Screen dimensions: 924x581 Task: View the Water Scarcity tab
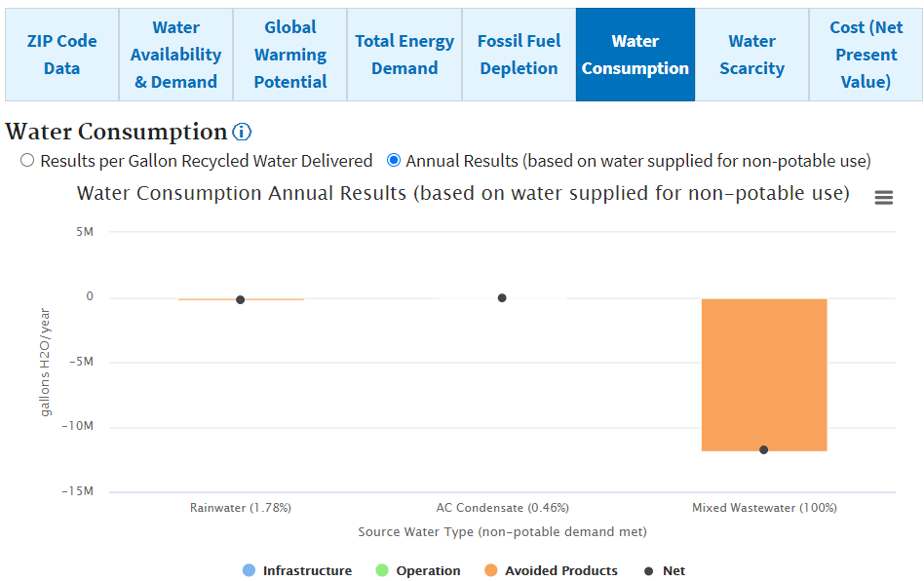point(751,55)
